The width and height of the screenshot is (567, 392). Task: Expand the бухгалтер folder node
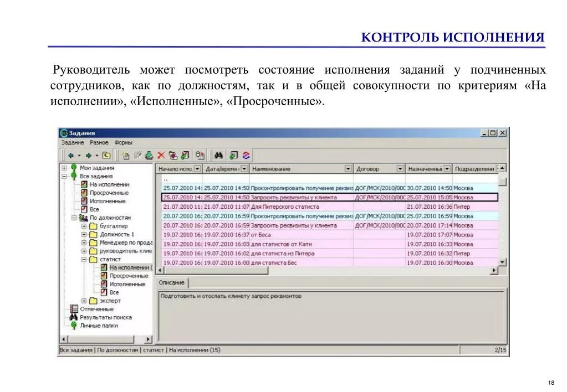point(84,226)
